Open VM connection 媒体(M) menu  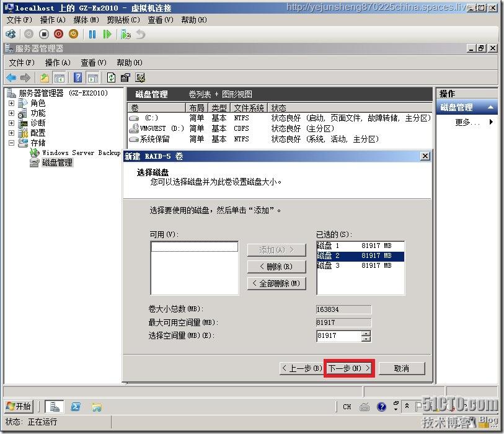[x=86, y=20]
